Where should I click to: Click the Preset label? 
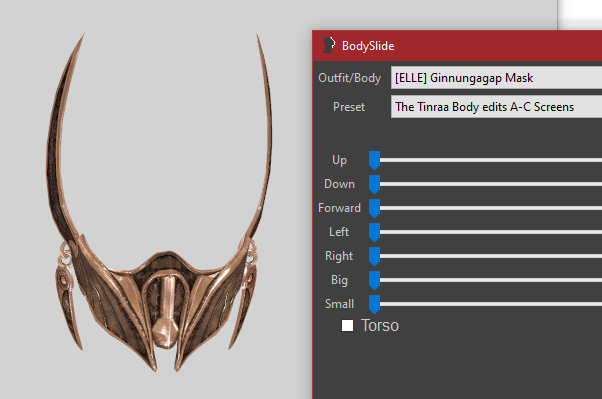[349, 107]
